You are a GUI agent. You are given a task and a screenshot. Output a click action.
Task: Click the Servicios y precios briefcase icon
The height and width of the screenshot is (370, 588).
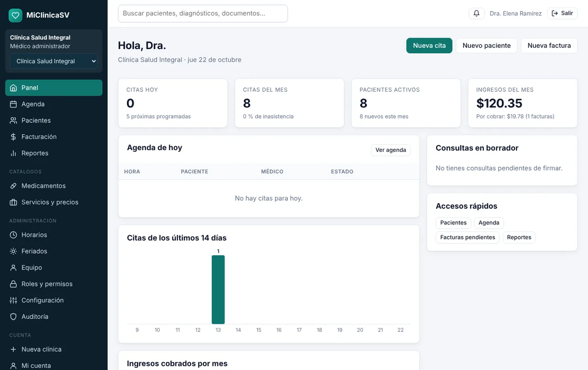click(13, 202)
